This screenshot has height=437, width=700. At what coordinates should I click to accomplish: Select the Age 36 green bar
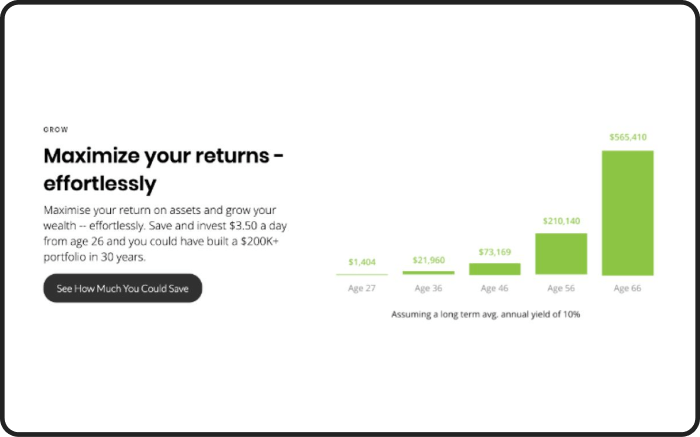tap(429, 272)
